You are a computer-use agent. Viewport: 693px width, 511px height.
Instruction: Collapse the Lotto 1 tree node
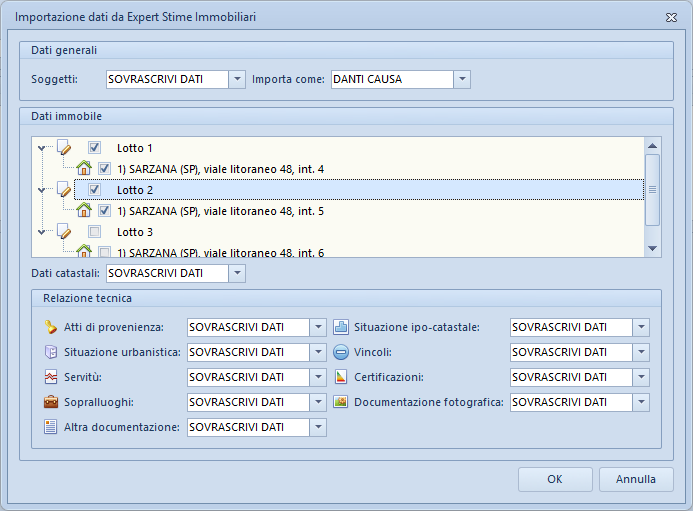pyautogui.click(x=40, y=148)
